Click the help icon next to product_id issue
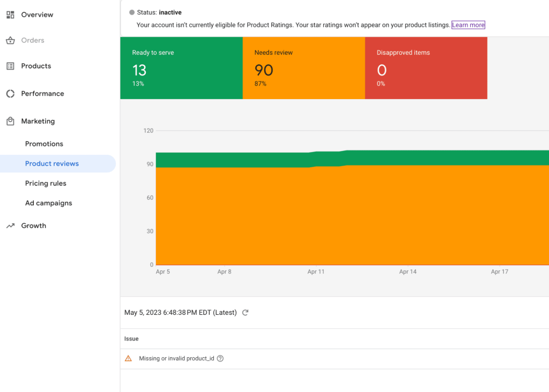 click(x=220, y=359)
